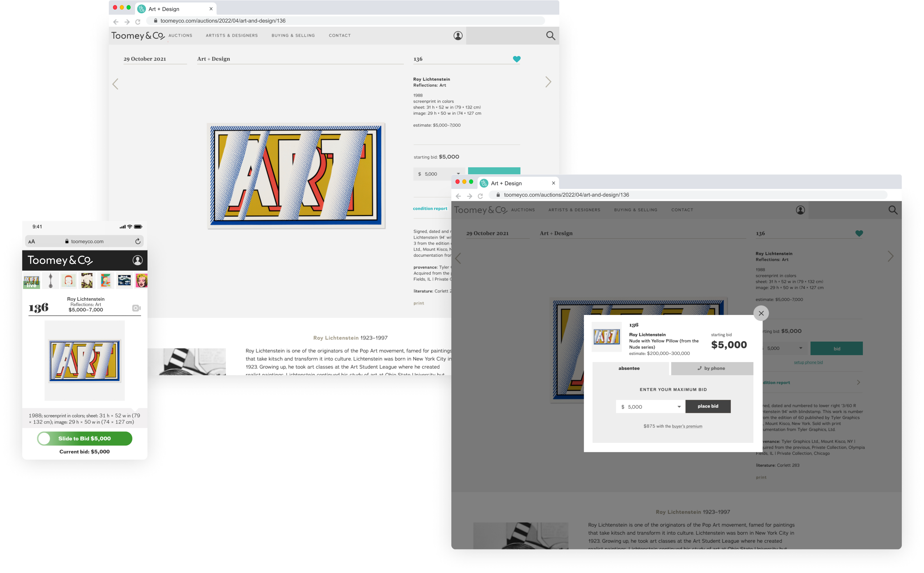Click search magnifier in front window

click(x=893, y=210)
